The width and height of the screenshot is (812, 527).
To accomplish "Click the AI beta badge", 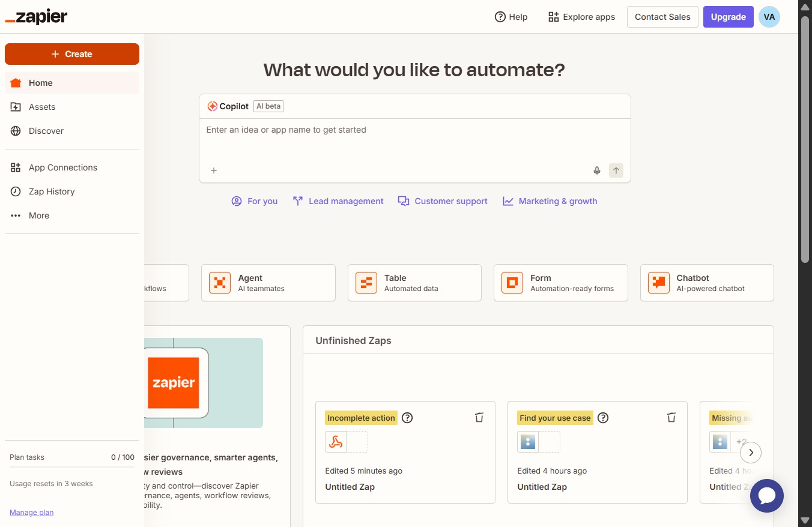I will pyautogui.click(x=268, y=106).
